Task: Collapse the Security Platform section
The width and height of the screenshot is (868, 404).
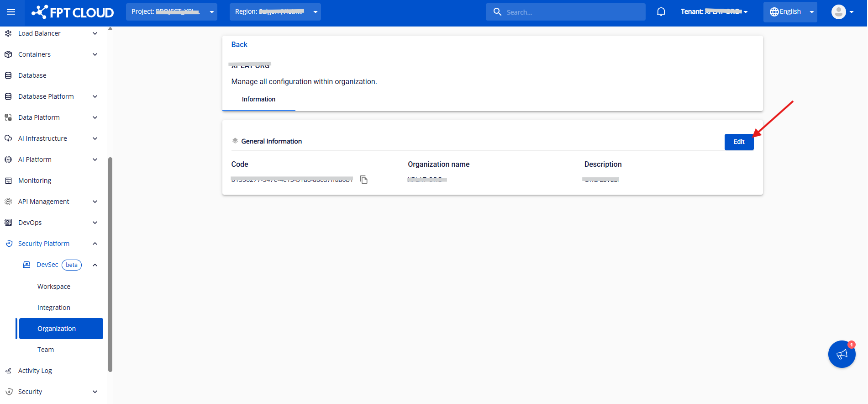Action: pos(95,244)
